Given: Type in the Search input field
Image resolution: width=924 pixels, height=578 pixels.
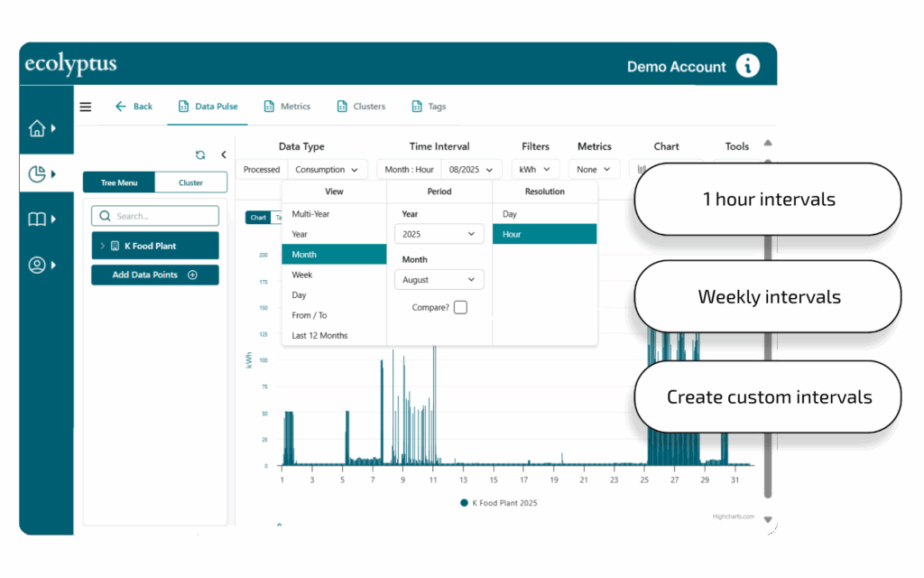Looking at the screenshot, I should (162, 216).
